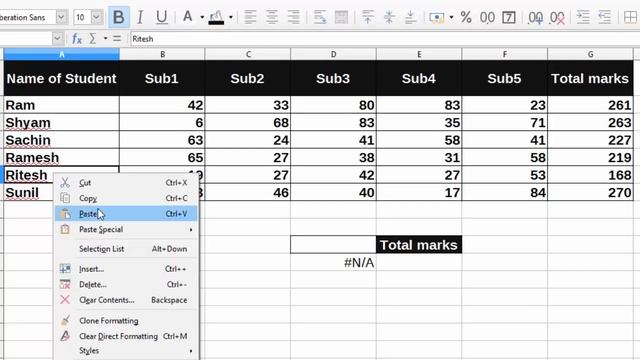
Task: Format cells as number
Action: tap(487, 18)
